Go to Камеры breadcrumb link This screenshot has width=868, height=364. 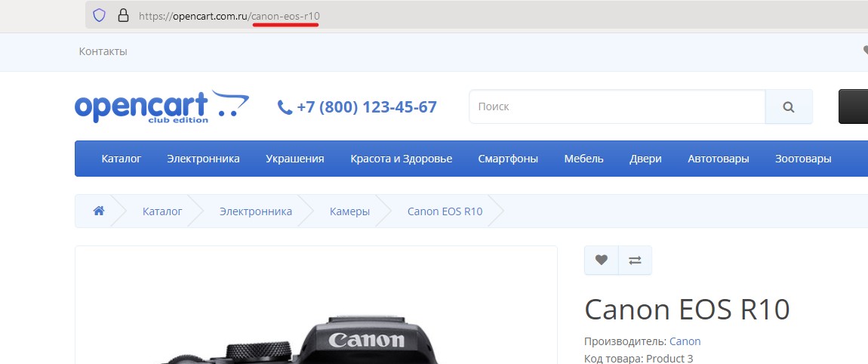point(350,211)
